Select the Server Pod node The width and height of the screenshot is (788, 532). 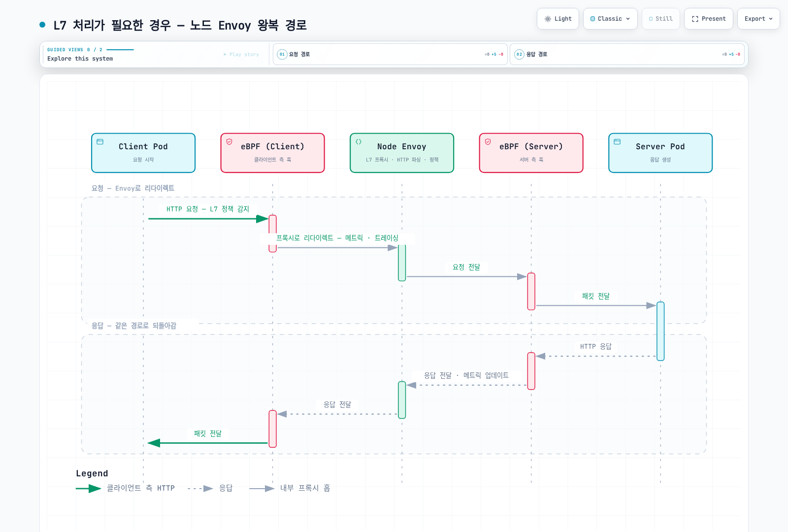point(660,153)
